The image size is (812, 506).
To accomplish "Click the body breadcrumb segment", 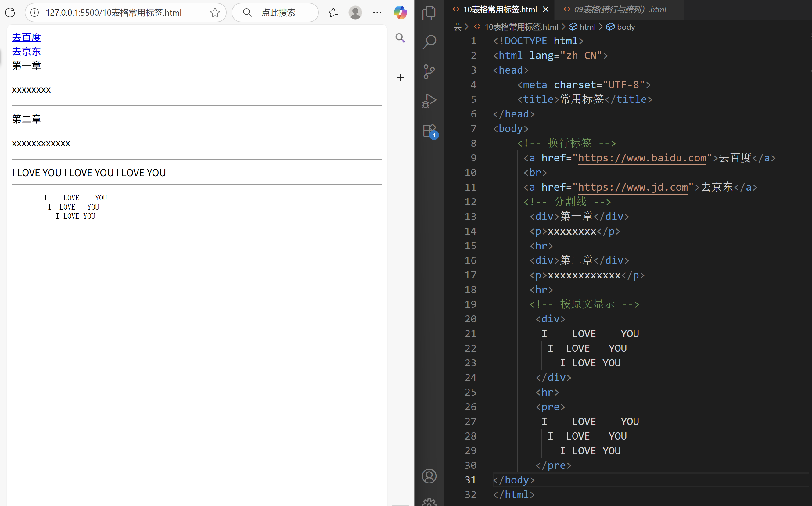I will [625, 27].
